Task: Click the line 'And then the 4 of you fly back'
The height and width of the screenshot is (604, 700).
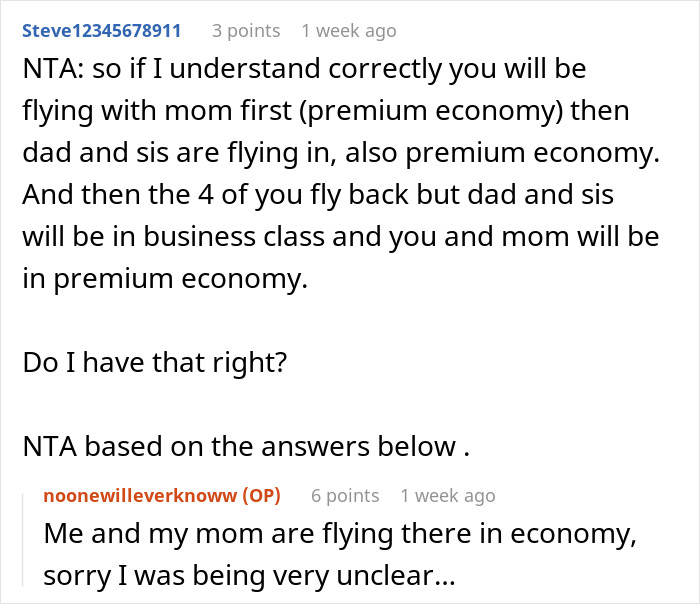Action: coord(318,195)
